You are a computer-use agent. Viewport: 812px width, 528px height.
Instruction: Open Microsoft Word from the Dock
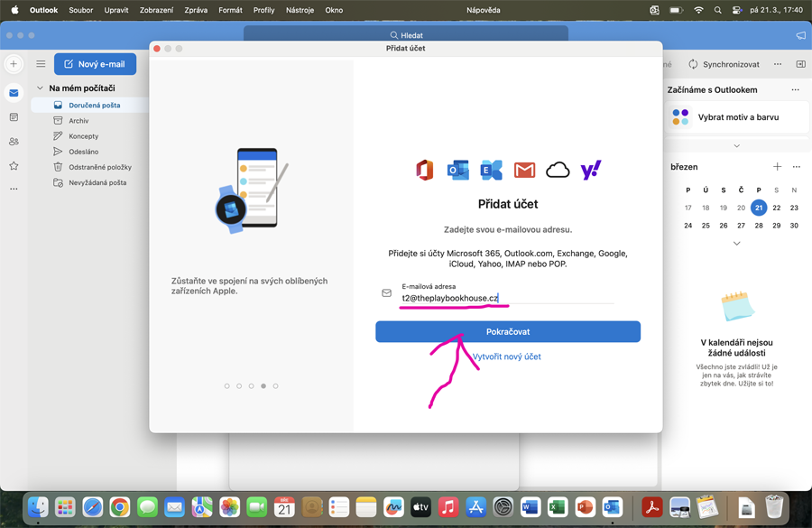click(530, 507)
